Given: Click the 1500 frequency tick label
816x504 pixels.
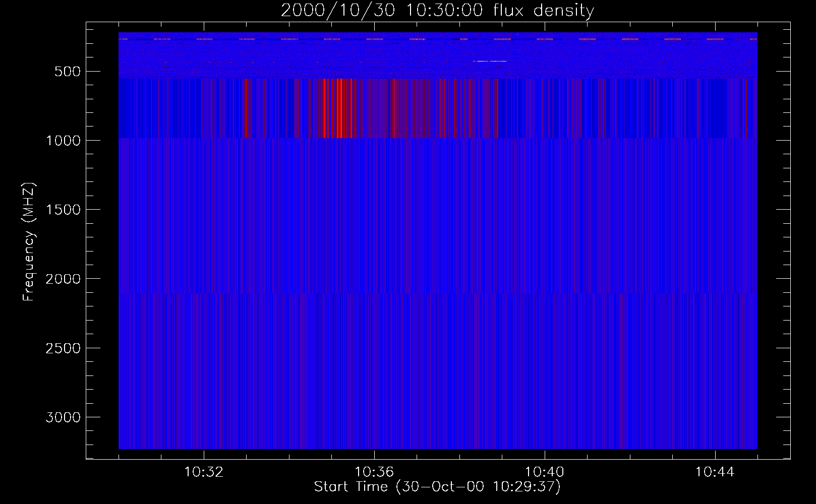Looking at the screenshot, I should coord(63,210).
